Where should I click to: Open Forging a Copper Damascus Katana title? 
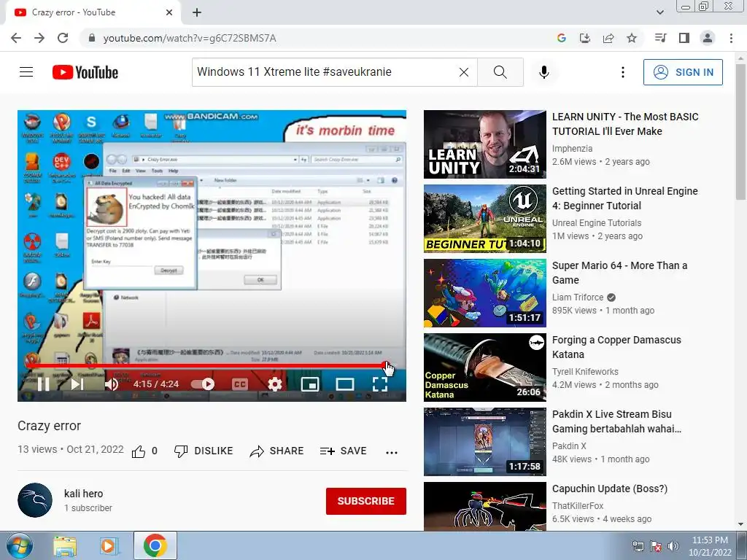616,347
